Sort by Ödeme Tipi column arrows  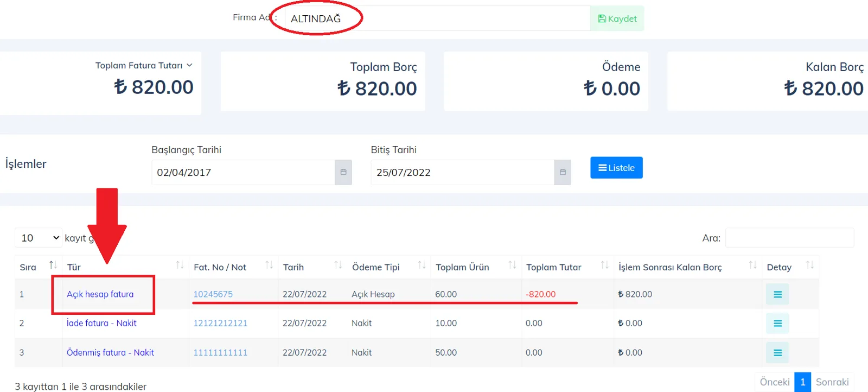(422, 265)
